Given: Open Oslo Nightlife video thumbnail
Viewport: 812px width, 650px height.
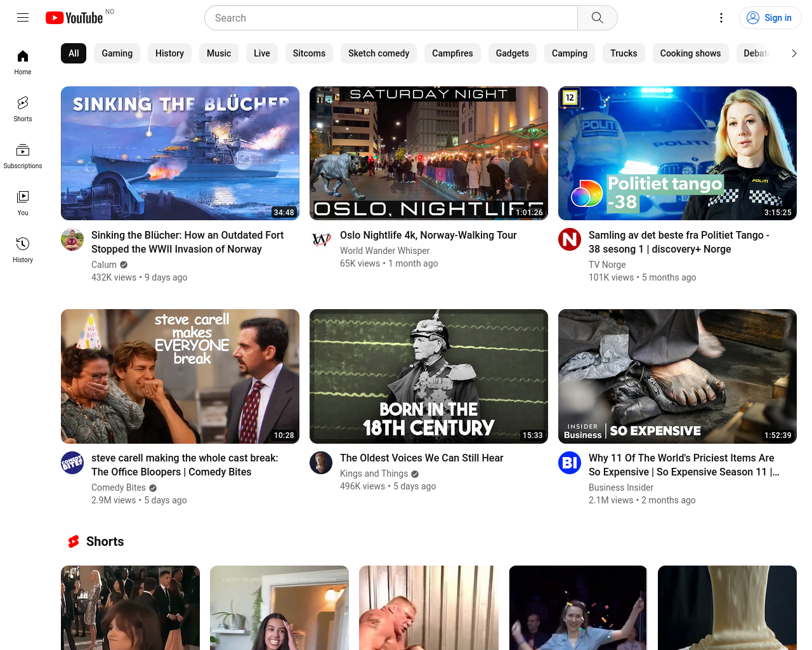Looking at the screenshot, I should pyautogui.click(x=429, y=153).
